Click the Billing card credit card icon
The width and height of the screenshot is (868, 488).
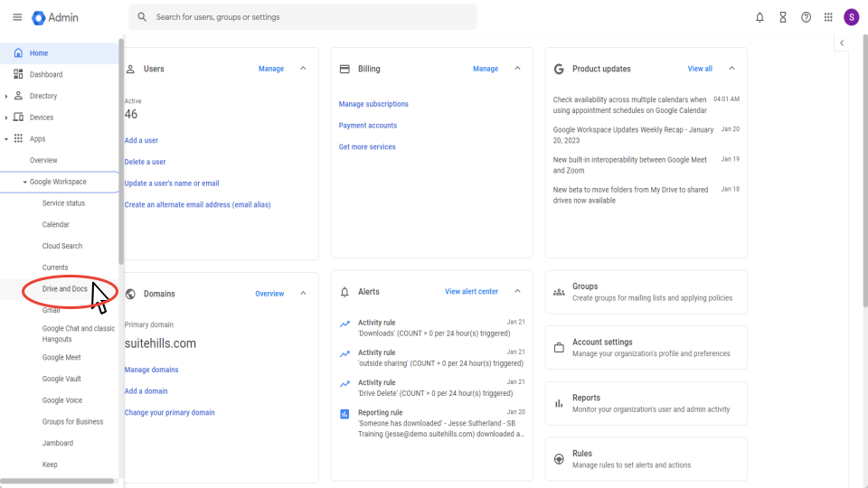click(344, 70)
